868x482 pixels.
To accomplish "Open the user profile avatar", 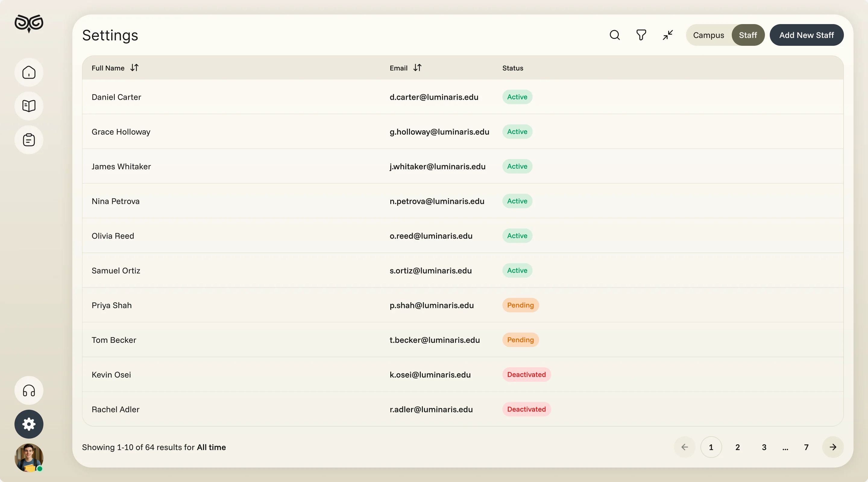I will 29,458.
